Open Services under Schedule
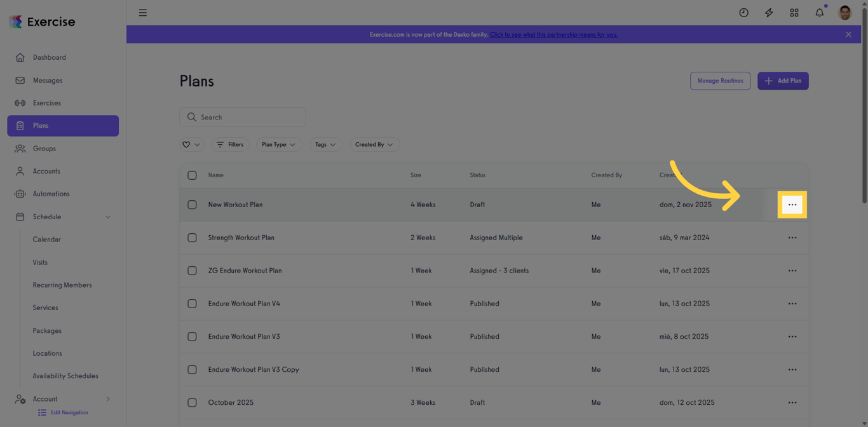The height and width of the screenshot is (427, 868). (x=45, y=308)
